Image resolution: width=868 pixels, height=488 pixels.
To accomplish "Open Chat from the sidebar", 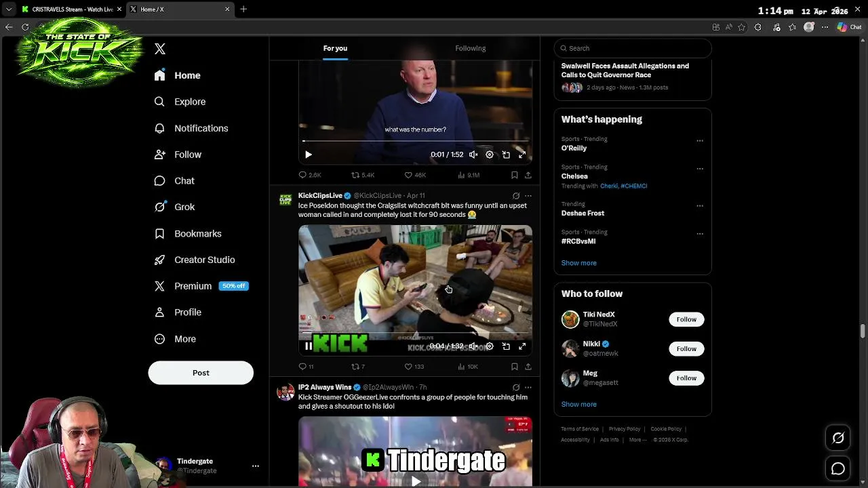I will click(174, 181).
